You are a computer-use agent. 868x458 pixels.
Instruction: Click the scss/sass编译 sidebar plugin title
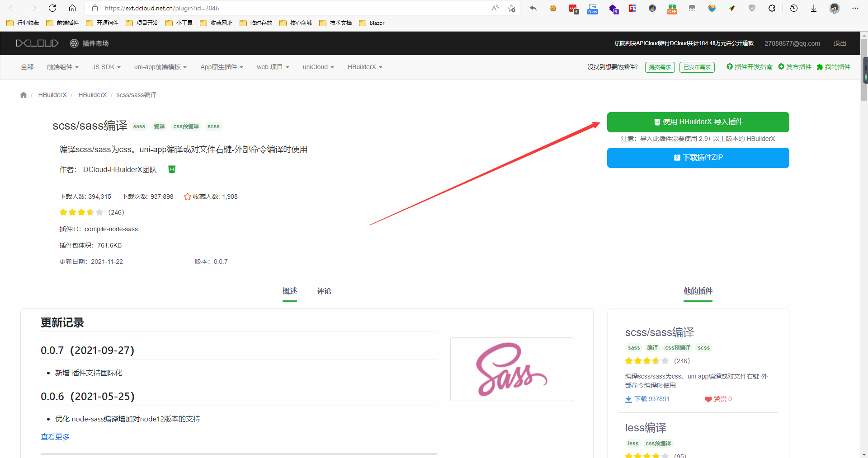point(660,332)
